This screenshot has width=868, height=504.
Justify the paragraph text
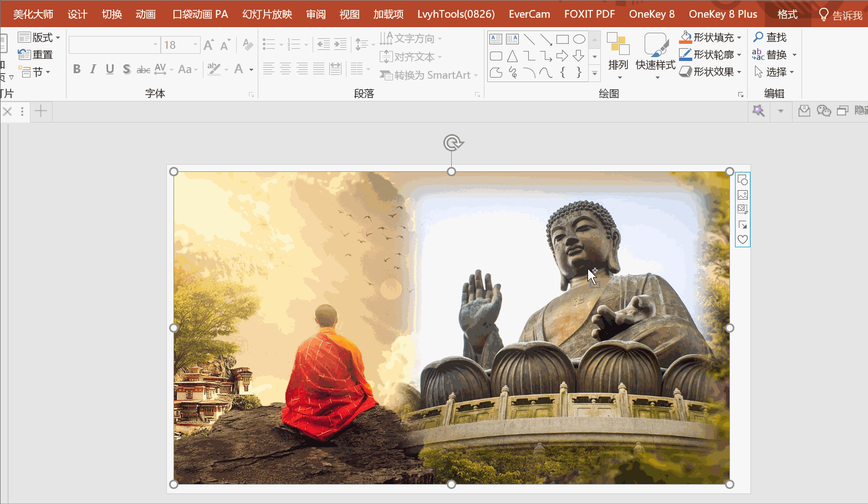tap(318, 69)
